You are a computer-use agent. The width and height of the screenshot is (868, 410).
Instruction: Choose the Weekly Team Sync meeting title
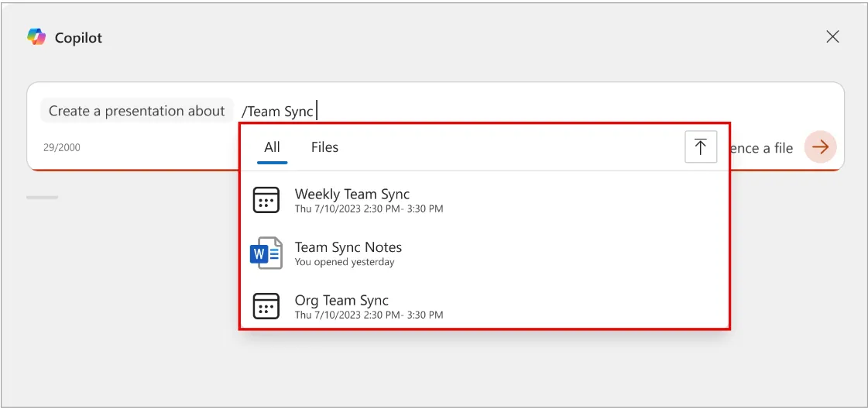point(352,194)
